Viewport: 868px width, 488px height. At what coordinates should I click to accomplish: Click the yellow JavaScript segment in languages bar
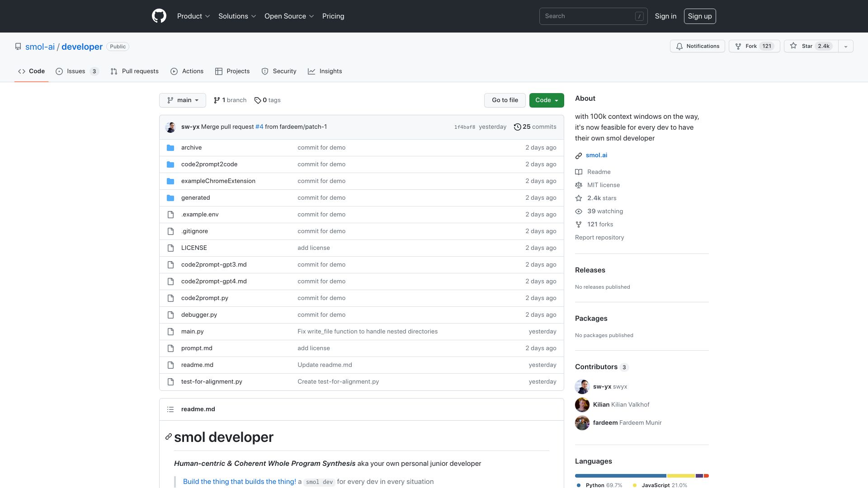point(681,476)
